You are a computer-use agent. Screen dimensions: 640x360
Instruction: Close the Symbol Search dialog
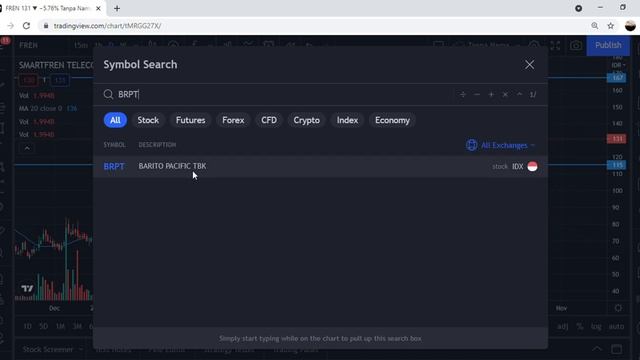529,64
